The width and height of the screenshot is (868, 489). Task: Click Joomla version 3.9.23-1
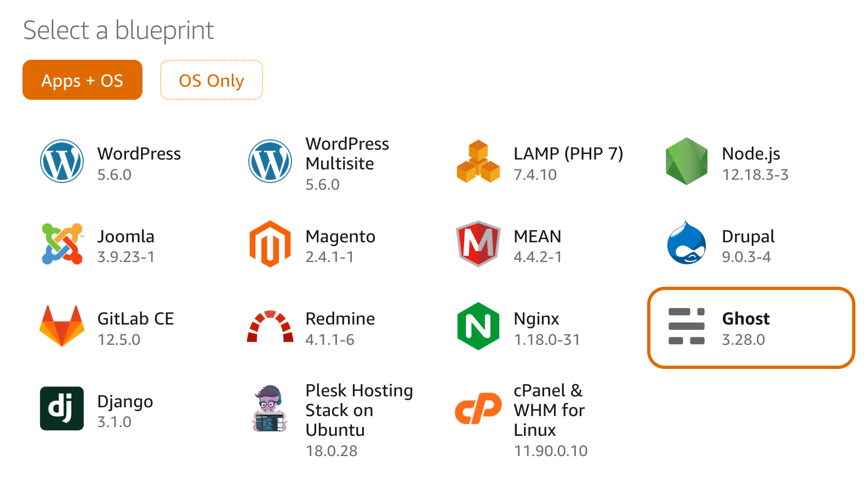(126, 257)
